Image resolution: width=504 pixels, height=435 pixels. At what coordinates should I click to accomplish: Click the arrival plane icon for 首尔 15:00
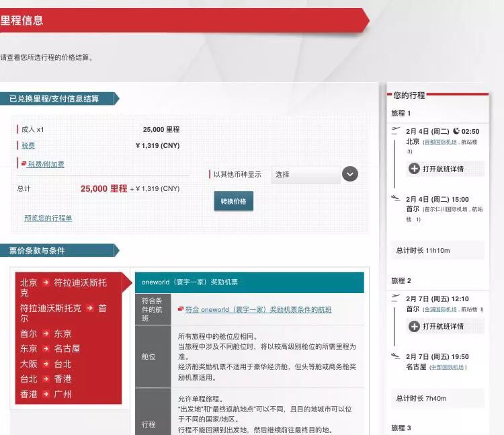pyautogui.click(x=396, y=198)
